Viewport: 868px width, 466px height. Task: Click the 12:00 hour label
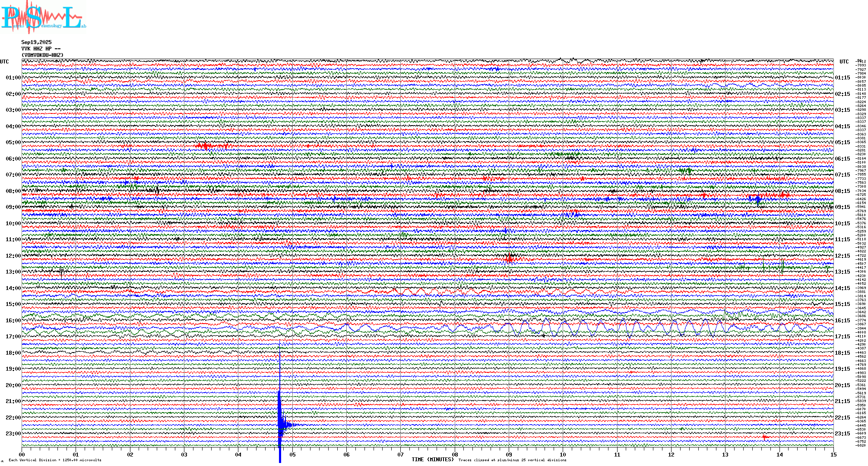pyautogui.click(x=13, y=256)
